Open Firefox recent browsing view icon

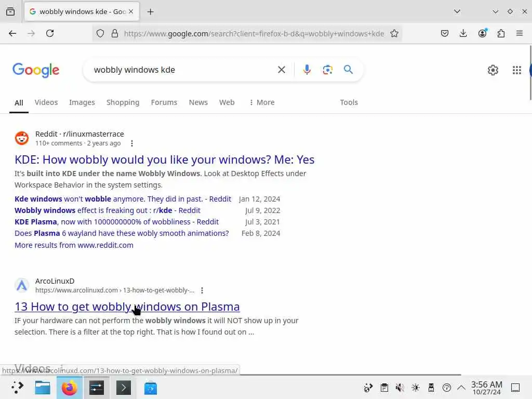[10, 11]
